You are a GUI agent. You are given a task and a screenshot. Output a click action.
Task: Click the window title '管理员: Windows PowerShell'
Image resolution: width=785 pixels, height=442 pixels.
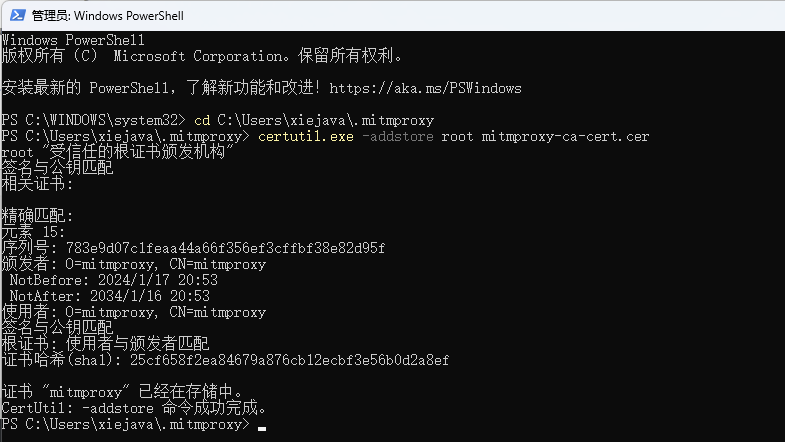coord(107,16)
